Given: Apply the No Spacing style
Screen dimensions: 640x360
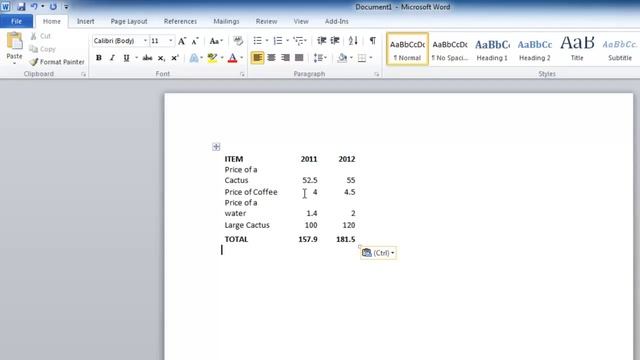Looking at the screenshot, I should [x=450, y=49].
